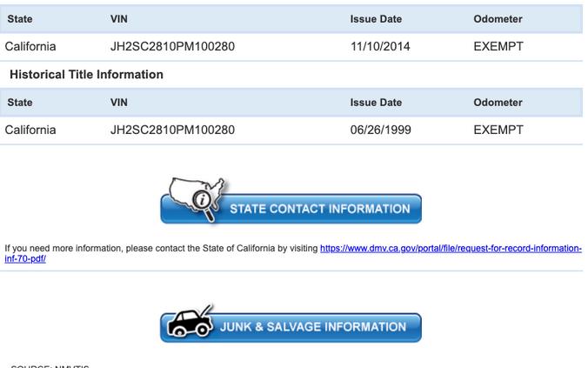Click the Historical Title Information heading
Viewport: 588px width, 368px height.
click(x=87, y=74)
